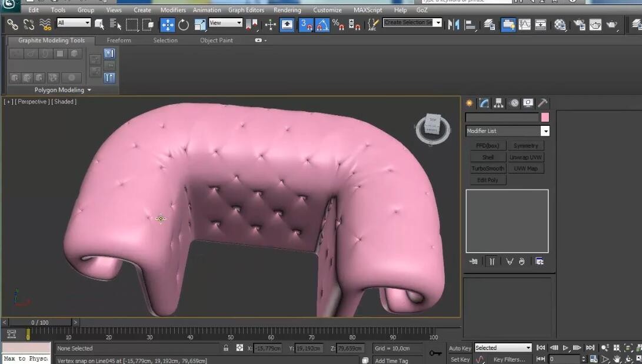Open the Hierarchy panel tab
The width and height of the screenshot is (642, 364).
[498, 103]
